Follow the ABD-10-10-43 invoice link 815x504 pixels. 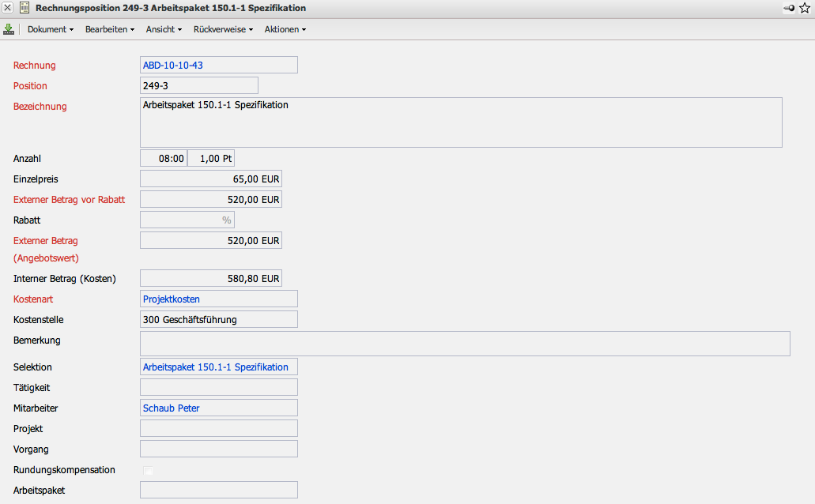(x=173, y=66)
